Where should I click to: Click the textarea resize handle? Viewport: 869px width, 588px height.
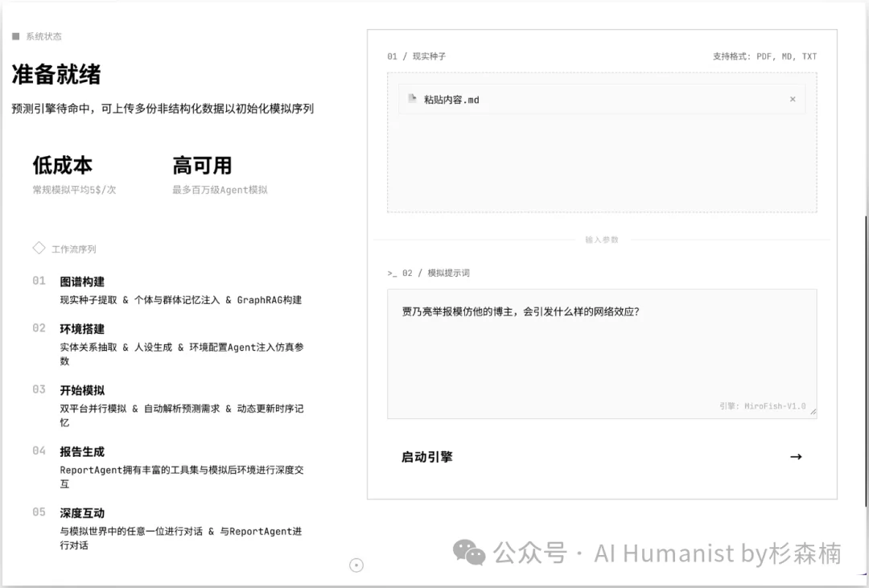[813, 413]
